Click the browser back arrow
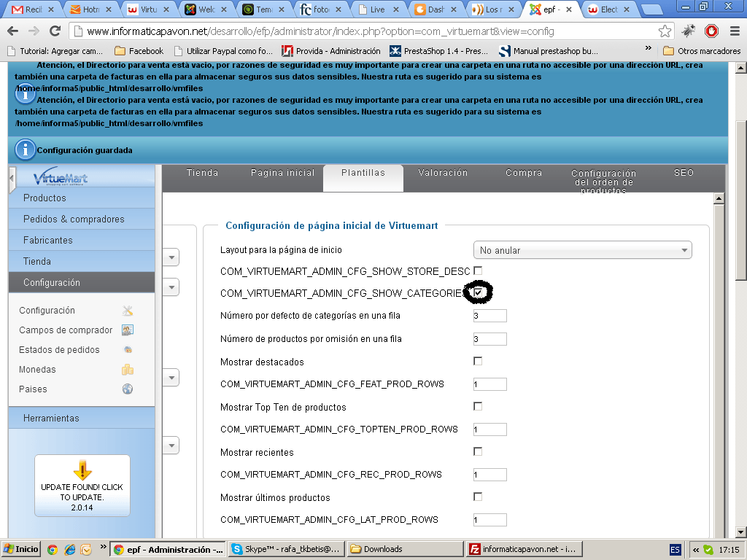Screen dimensions: 747x560 (13, 31)
